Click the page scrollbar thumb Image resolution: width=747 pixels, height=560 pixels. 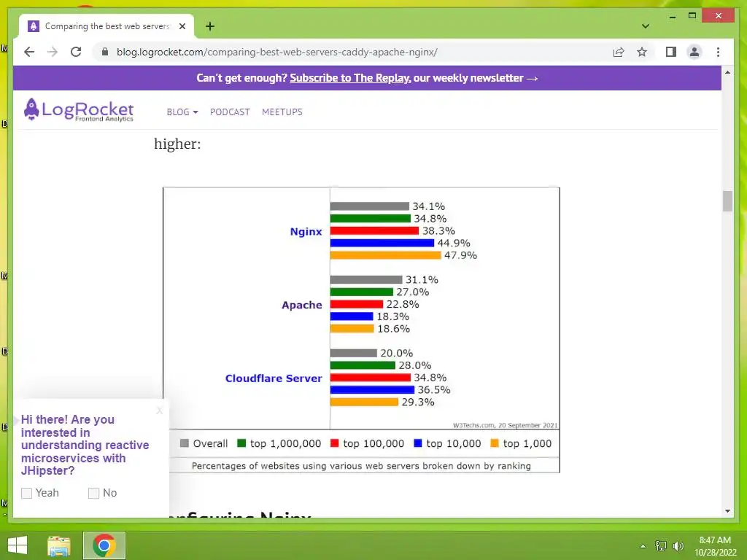point(727,201)
